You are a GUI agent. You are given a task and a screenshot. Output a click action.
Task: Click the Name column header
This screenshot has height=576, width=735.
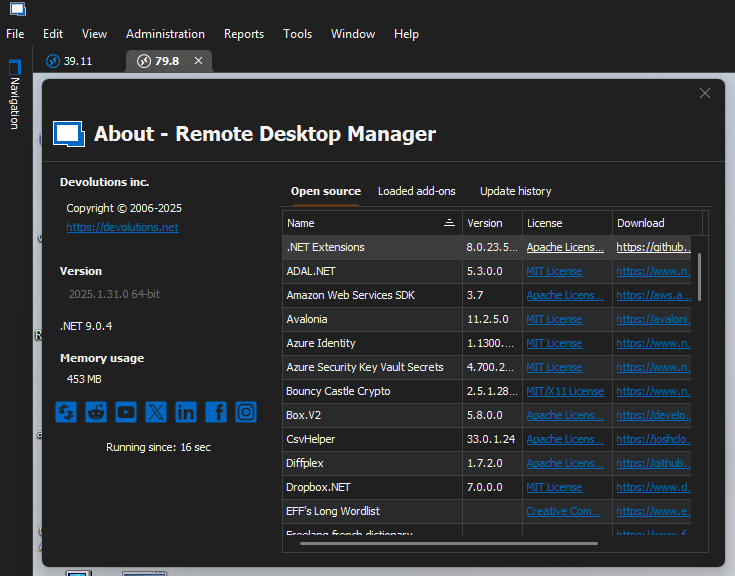372,223
